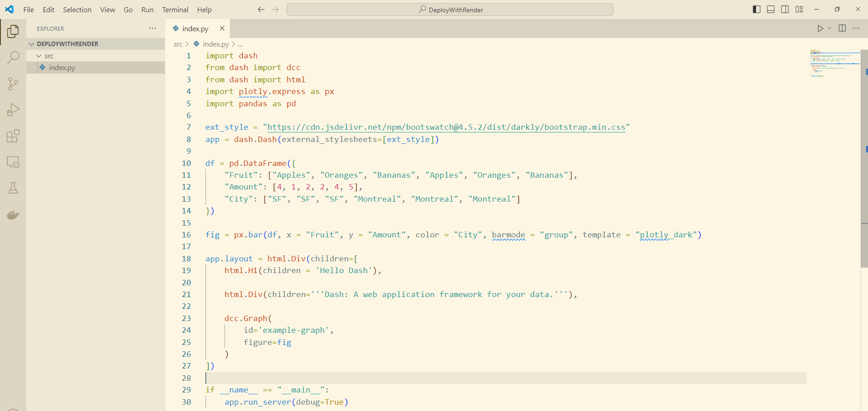Screen dimensions: 868x411
Task: Open Customize Layout options
Action: point(799,9)
